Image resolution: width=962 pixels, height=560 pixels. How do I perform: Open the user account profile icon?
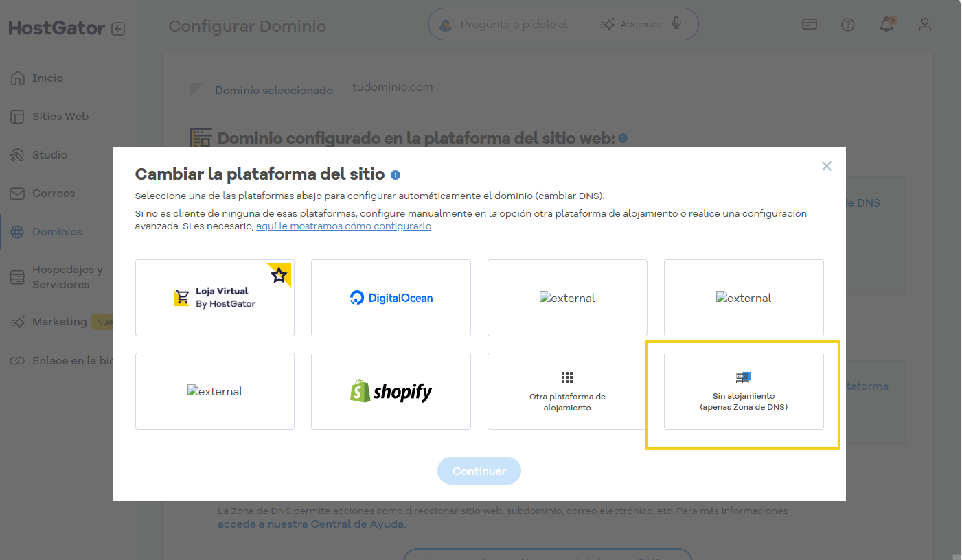pos(925,25)
